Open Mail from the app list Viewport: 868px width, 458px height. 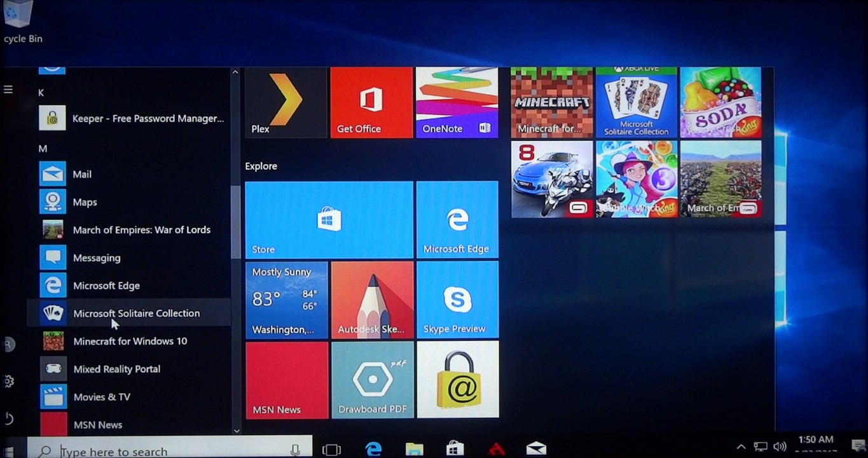point(129,174)
